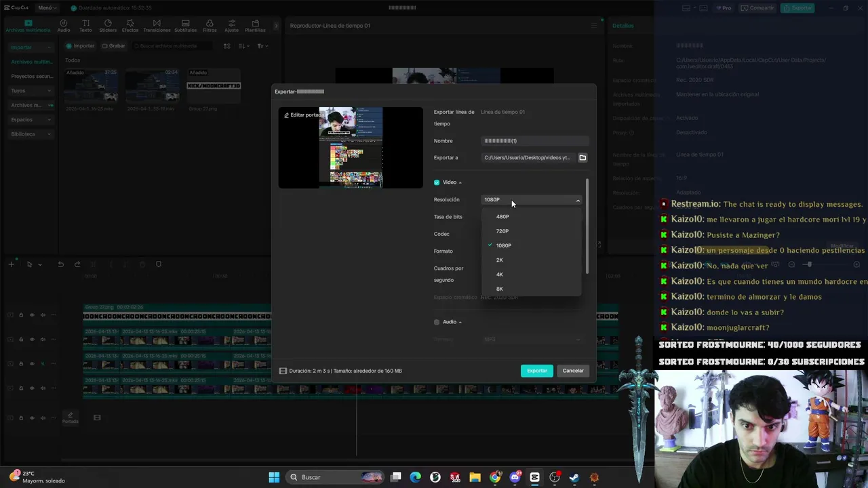This screenshot has height=488, width=868.
Task: Open the Stickers tool icon
Action: coord(108,26)
